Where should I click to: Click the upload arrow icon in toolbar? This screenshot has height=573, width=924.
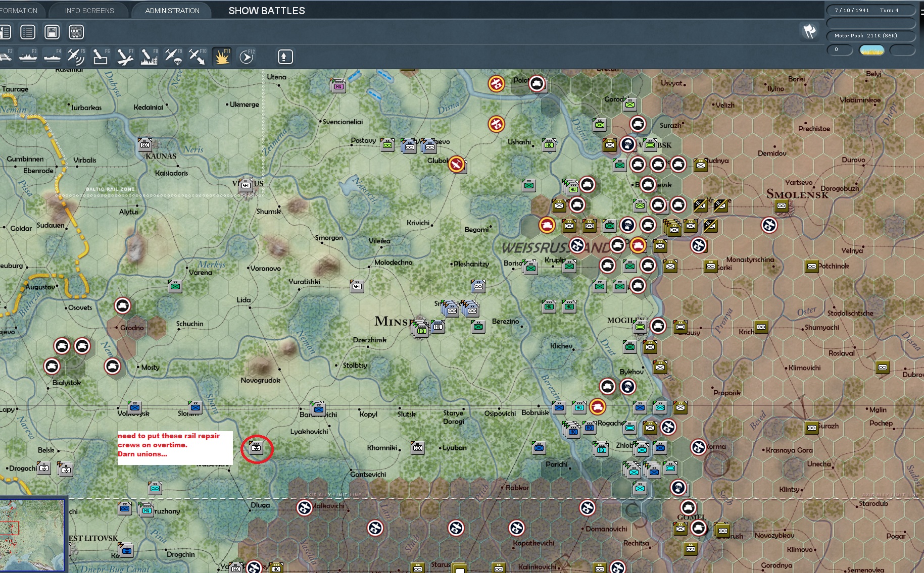[285, 57]
